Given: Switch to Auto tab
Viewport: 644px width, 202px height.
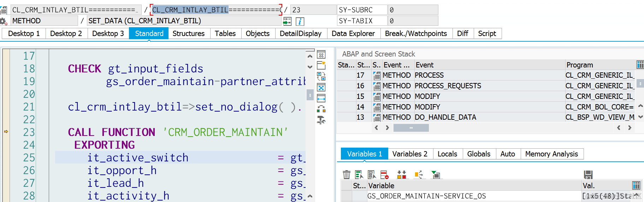Looking at the screenshot, I should click(x=508, y=154).
